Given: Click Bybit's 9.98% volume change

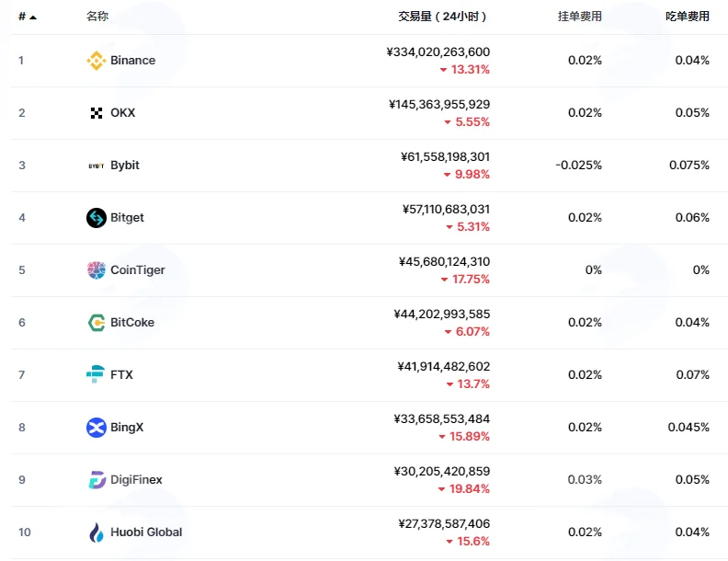Looking at the screenshot, I should (466, 174).
